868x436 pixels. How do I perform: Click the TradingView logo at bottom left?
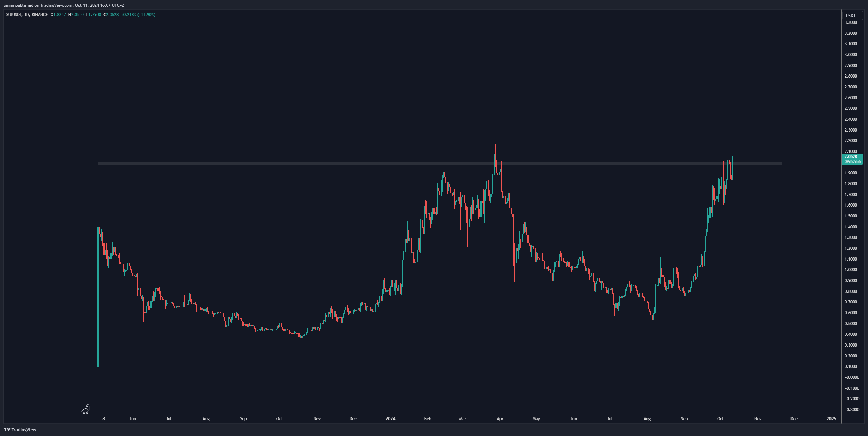click(20, 430)
